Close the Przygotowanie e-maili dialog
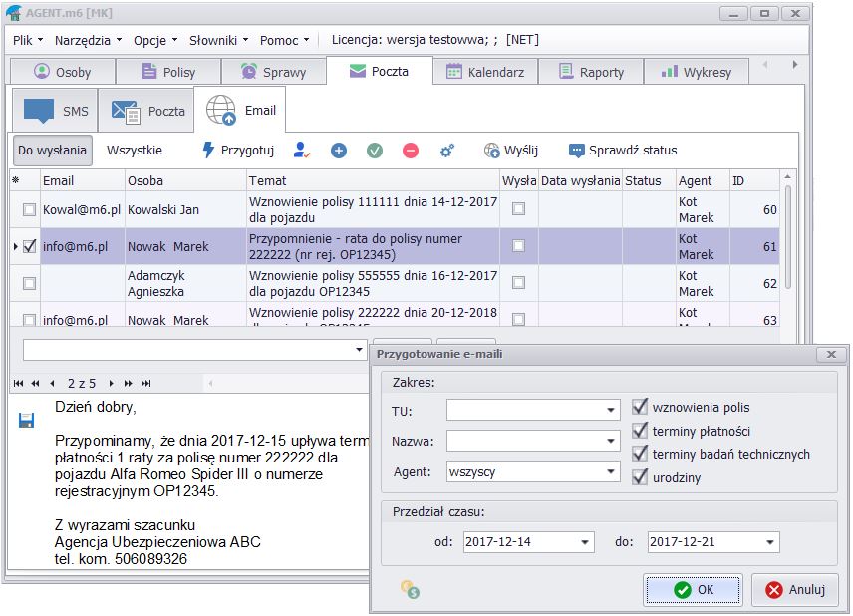853x616 pixels. click(831, 354)
